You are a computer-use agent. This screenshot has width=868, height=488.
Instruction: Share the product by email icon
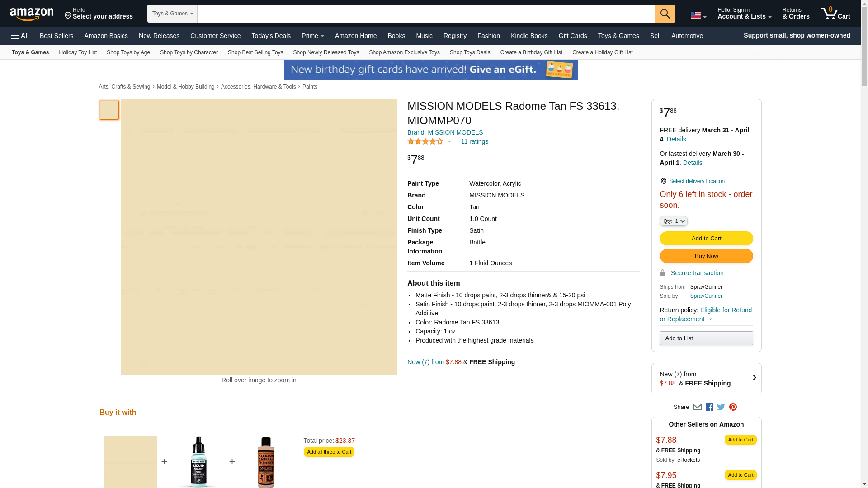pos(697,407)
